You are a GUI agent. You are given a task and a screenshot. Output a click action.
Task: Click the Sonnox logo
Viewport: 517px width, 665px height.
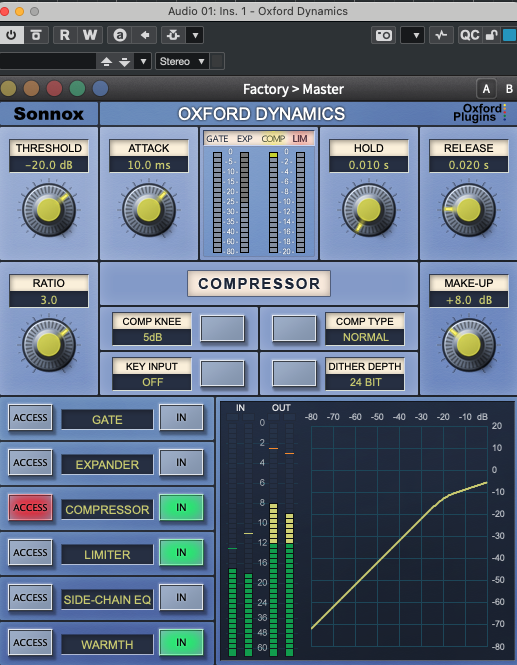(x=48, y=114)
